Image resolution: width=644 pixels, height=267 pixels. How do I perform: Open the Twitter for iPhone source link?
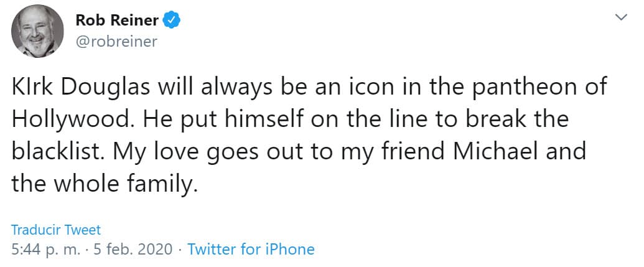click(x=251, y=250)
